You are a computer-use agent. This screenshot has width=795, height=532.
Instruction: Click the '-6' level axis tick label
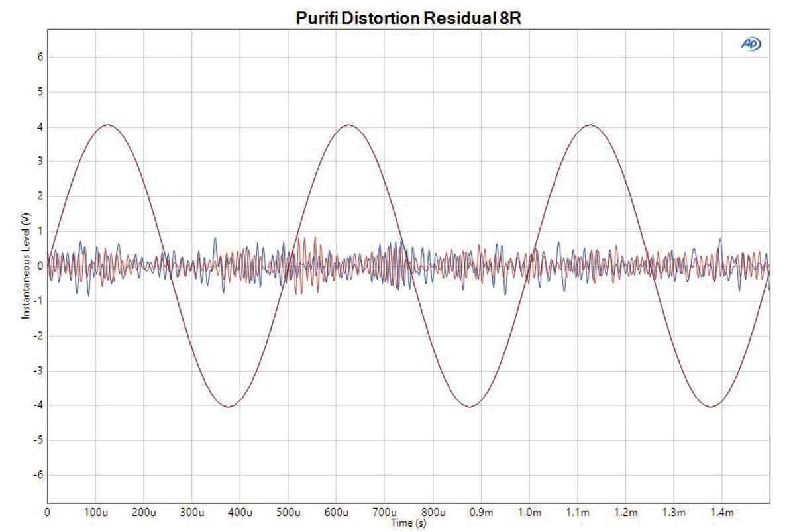(x=38, y=475)
